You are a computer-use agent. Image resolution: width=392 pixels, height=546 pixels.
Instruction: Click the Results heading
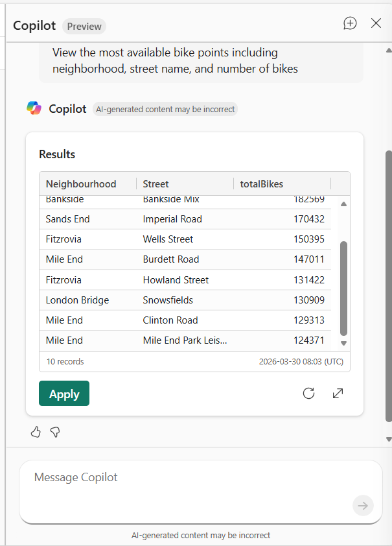tap(57, 154)
